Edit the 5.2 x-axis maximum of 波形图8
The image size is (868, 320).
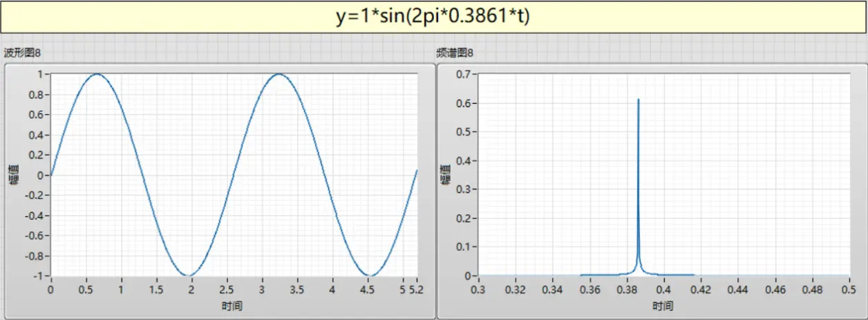[417, 289]
